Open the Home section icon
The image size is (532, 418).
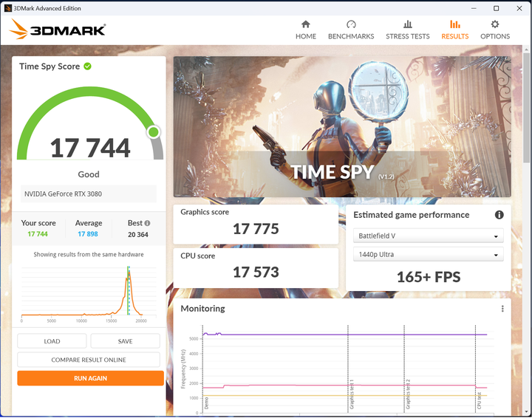pyautogui.click(x=306, y=24)
